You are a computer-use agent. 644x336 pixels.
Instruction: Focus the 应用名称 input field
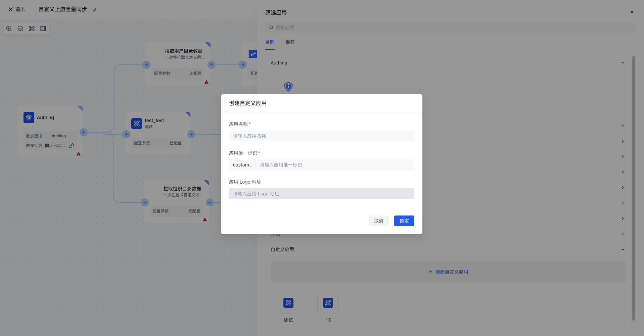coord(321,136)
